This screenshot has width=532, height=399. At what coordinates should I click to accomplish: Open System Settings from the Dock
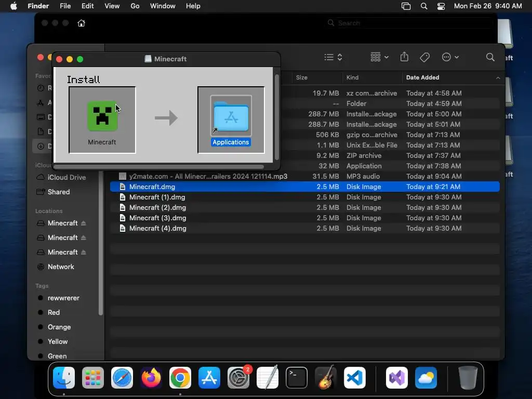pos(238,378)
